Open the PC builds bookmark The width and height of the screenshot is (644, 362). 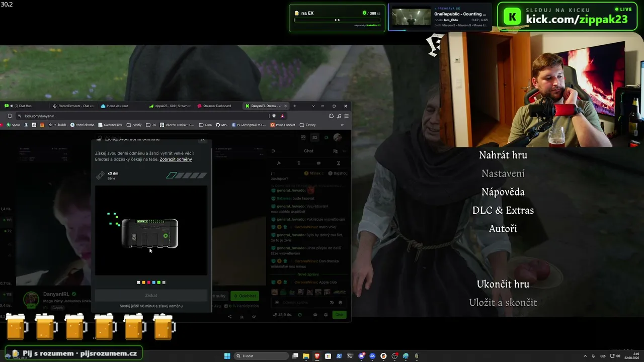pyautogui.click(x=57, y=125)
